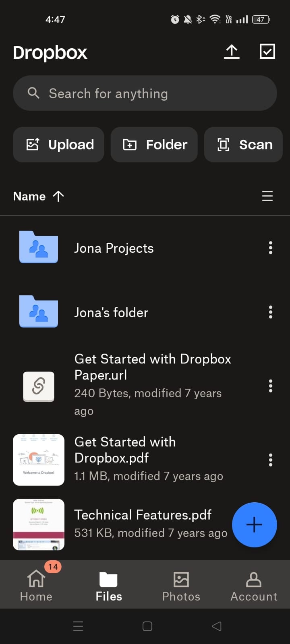Tap the Dropbox title

50,53
